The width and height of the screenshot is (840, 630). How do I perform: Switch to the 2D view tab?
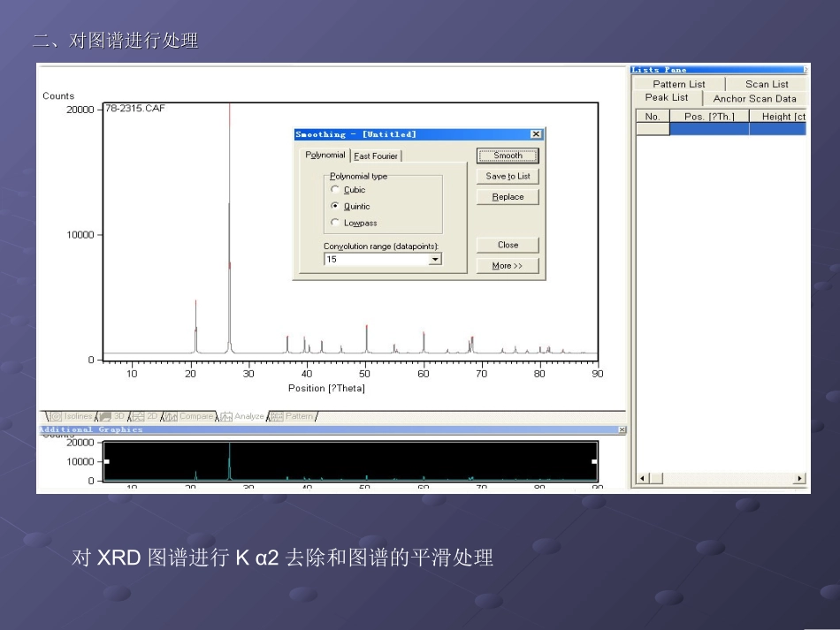tap(145, 416)
